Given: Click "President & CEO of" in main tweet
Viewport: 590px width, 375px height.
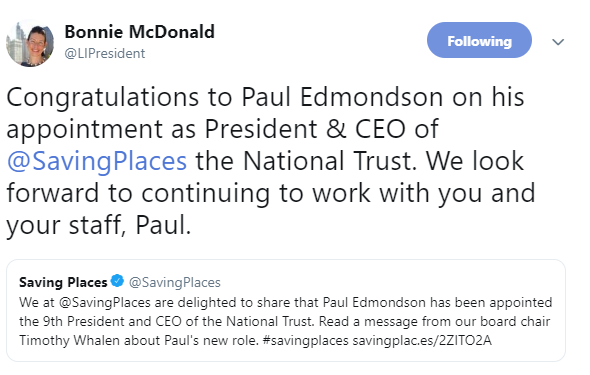Looking at the screenshot, I should [322, 129].
